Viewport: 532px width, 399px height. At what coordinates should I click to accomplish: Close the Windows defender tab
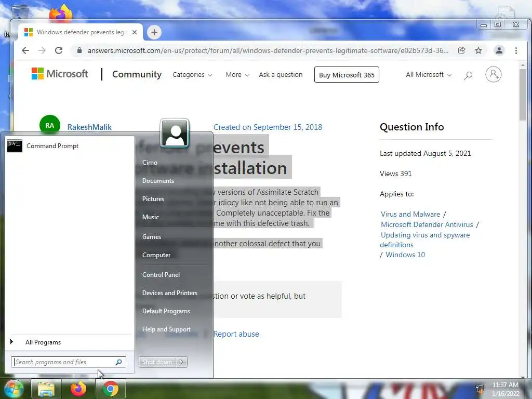[135, 32]
